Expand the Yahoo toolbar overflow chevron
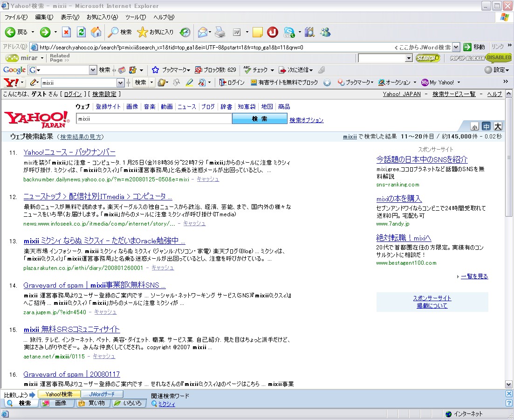This screenshot has height=420, width=514. pyautogui.click(x=506, y=82)
